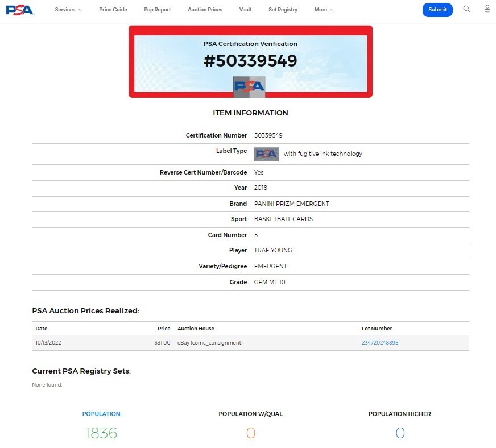The height and width of the screenshot is (448, 496).
Task: Click the Population W/Qual value 0
Action: tap(250, 433)
